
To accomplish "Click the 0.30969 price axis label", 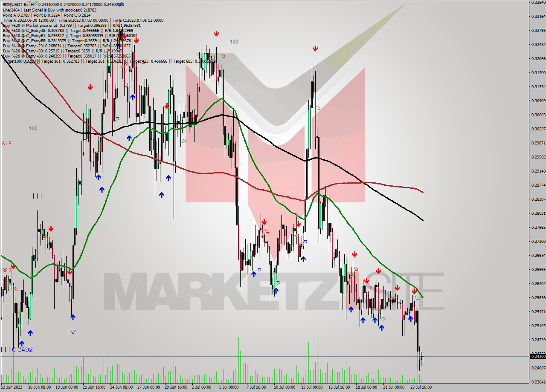I will [x=538, y=101].
